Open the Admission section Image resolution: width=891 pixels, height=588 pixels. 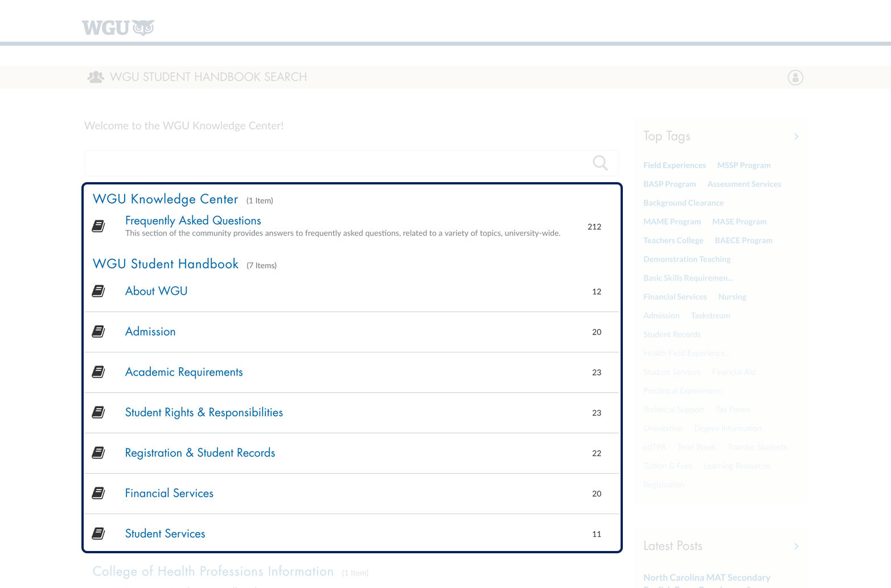pos(150,331)
